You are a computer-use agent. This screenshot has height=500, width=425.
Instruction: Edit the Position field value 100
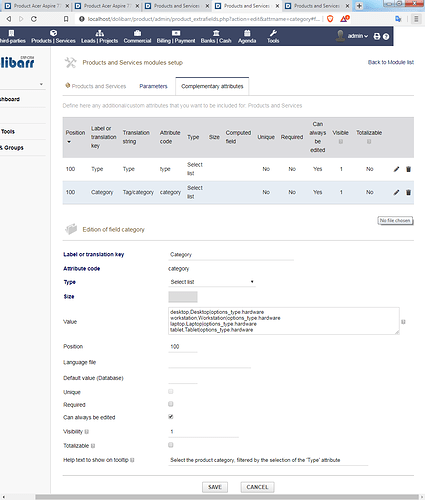183,347
